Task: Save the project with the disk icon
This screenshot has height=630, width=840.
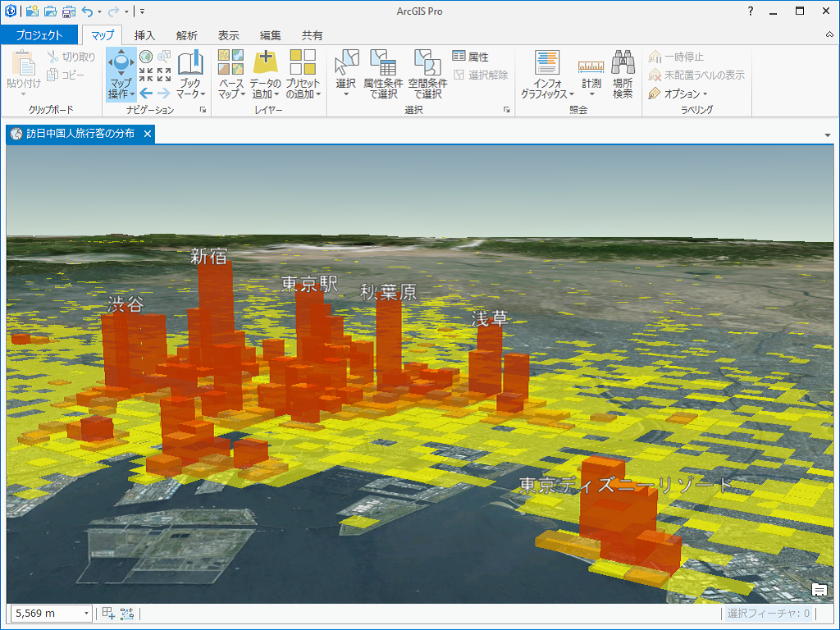Action: pos(69,11)
